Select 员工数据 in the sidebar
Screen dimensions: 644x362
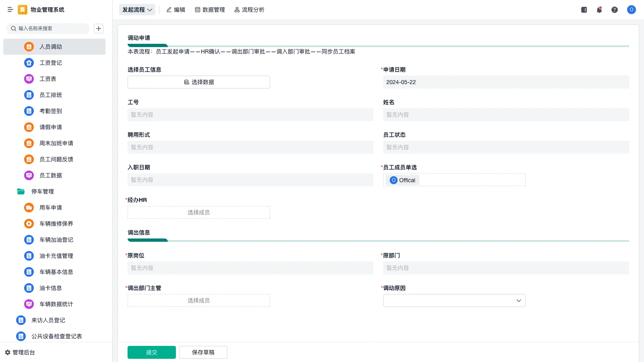[50, 175]
